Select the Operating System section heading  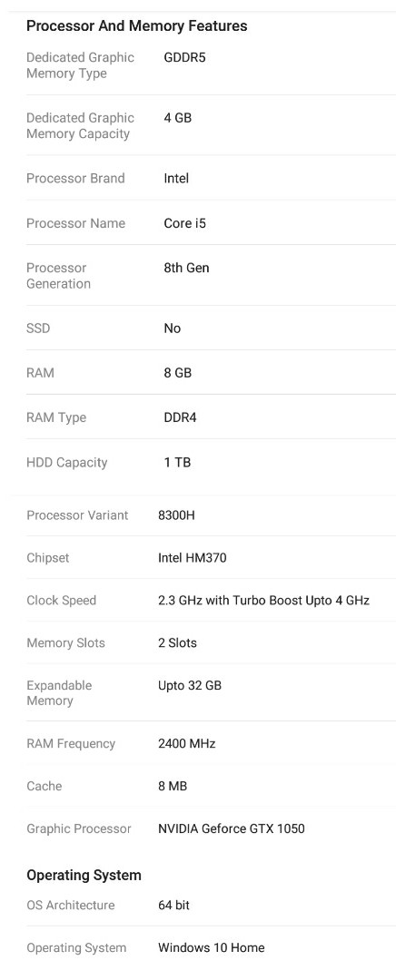click(84, 875)
